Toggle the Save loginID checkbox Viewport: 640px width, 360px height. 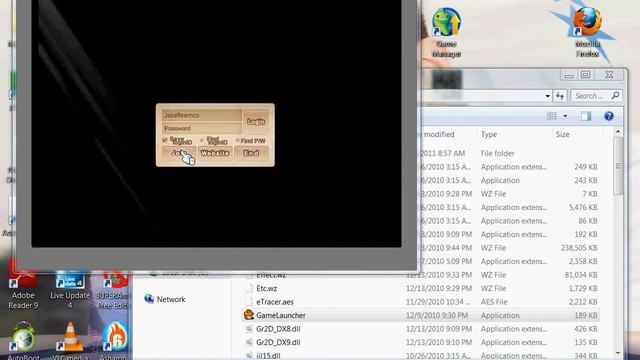pyautogui.click(x=165, y=140)
